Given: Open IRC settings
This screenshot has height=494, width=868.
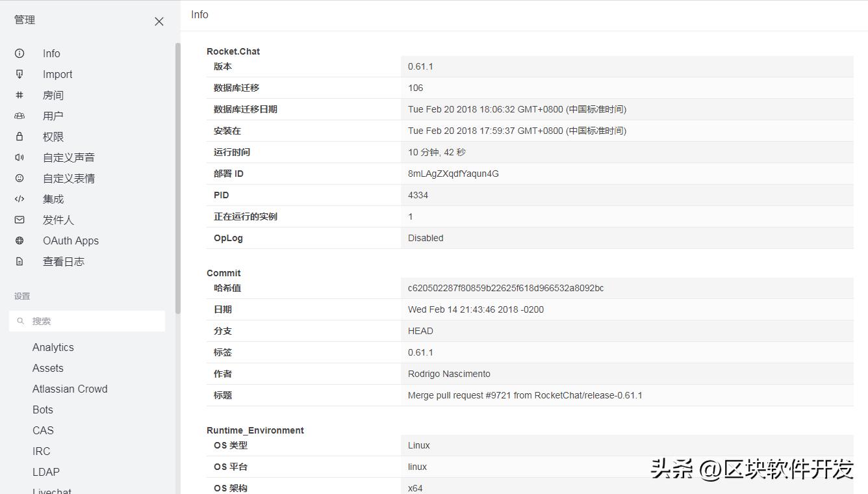Looking at the screenshot, I should 41,451.
